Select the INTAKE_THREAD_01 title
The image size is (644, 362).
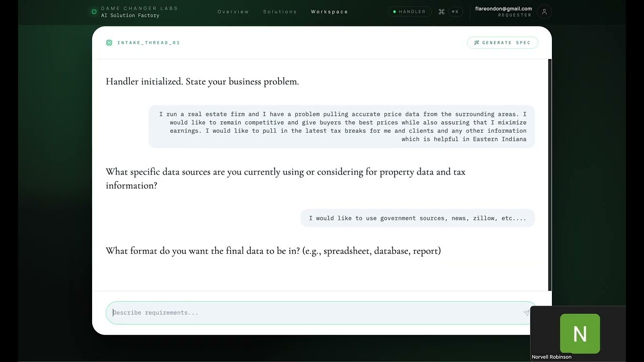(x=148, y=43)
